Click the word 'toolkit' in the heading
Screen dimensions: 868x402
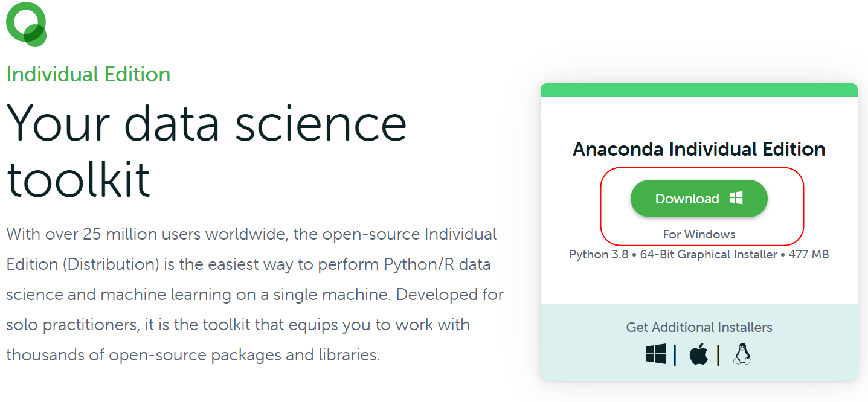point(79,179)
